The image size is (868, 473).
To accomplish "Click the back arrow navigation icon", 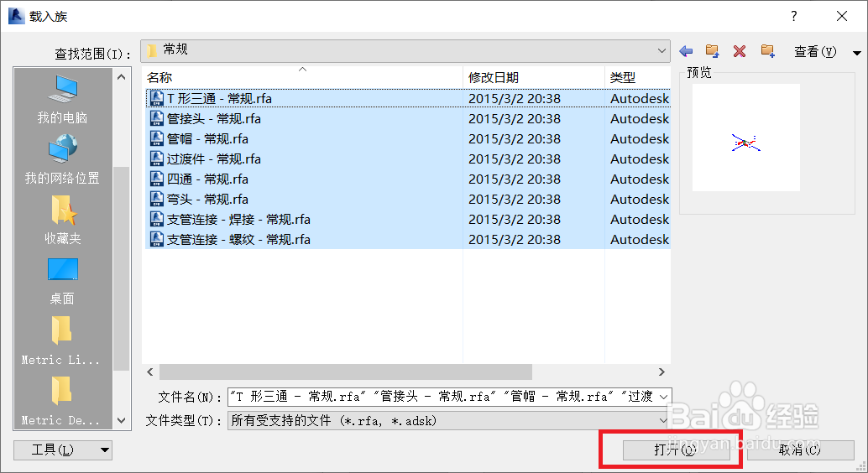I will (686, 51).
